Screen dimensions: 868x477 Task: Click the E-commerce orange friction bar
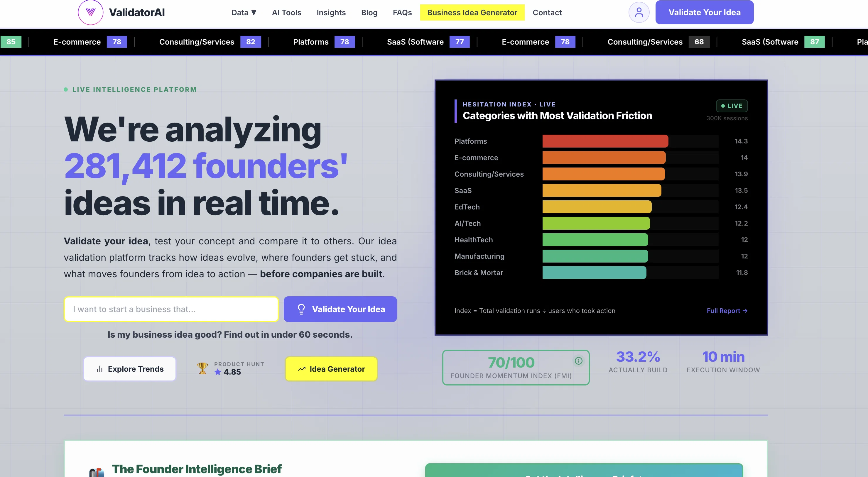[x=604, y=158]
